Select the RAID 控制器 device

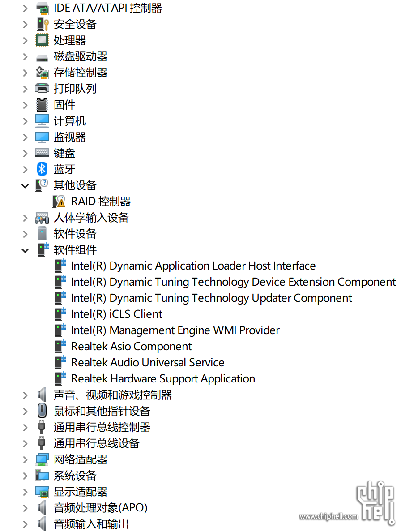tap(101, 201)
